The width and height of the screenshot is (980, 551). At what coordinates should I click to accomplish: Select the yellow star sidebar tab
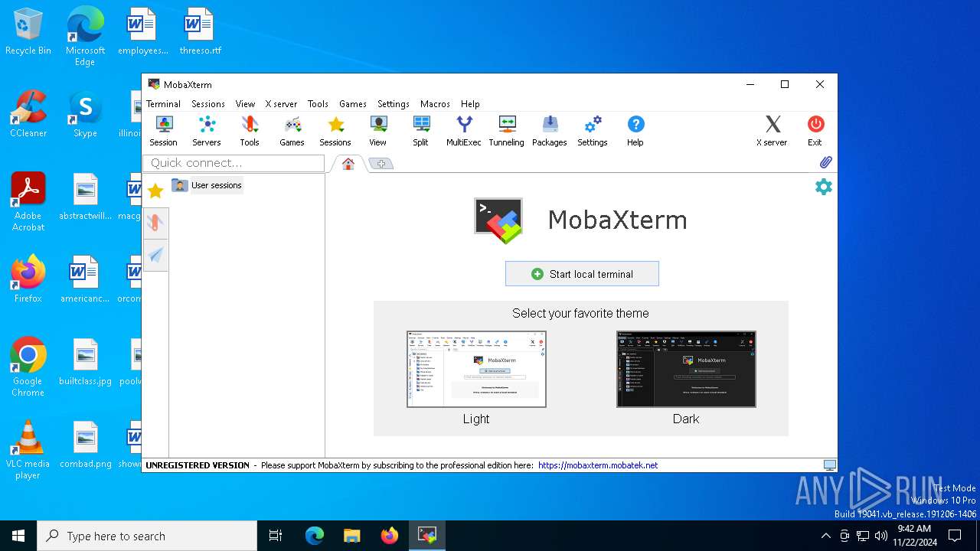pos(155,191)
